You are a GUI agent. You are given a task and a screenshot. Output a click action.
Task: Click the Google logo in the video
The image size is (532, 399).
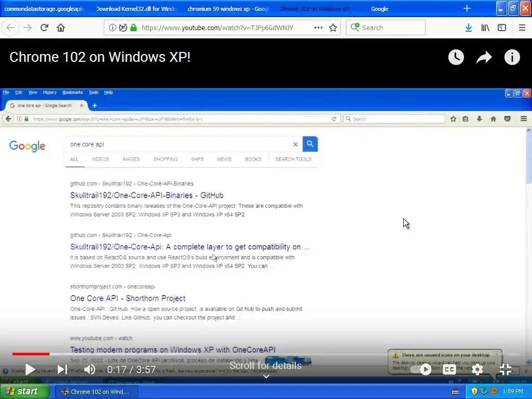(x=27, y=146)
